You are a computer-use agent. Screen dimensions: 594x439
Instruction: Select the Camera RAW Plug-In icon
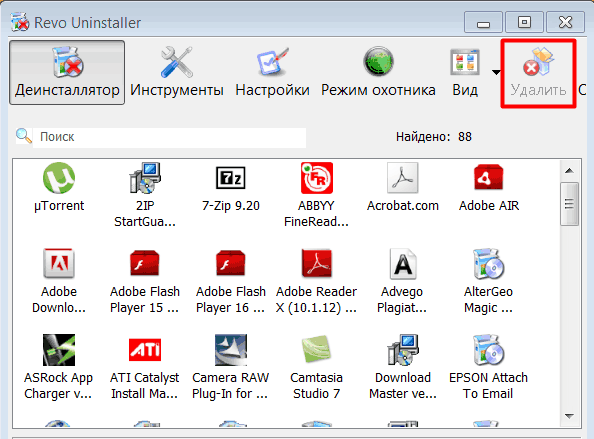(231, 350)
